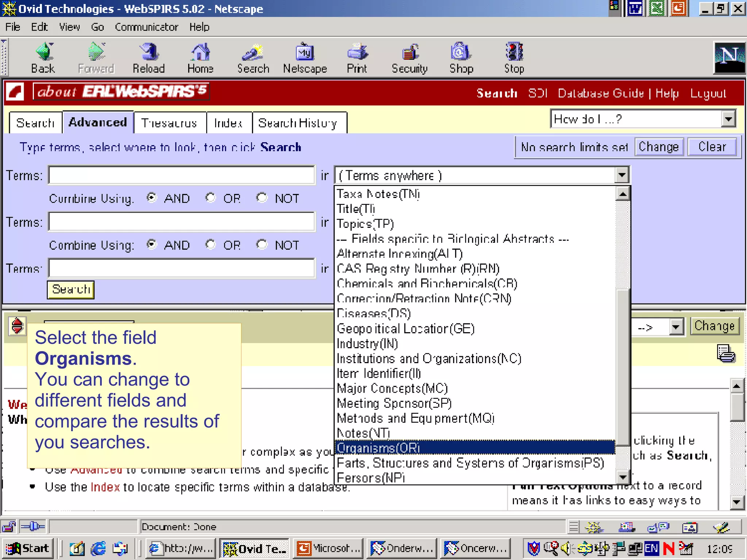Click the dropdown list scrollbar thumb
The width and height of the screenshot is (747, 560).
tap(623, 367)
